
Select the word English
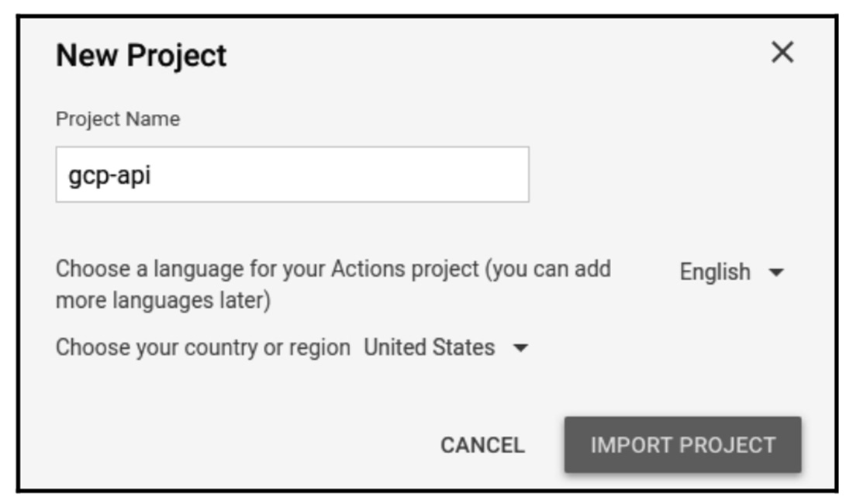pos(714,272)
